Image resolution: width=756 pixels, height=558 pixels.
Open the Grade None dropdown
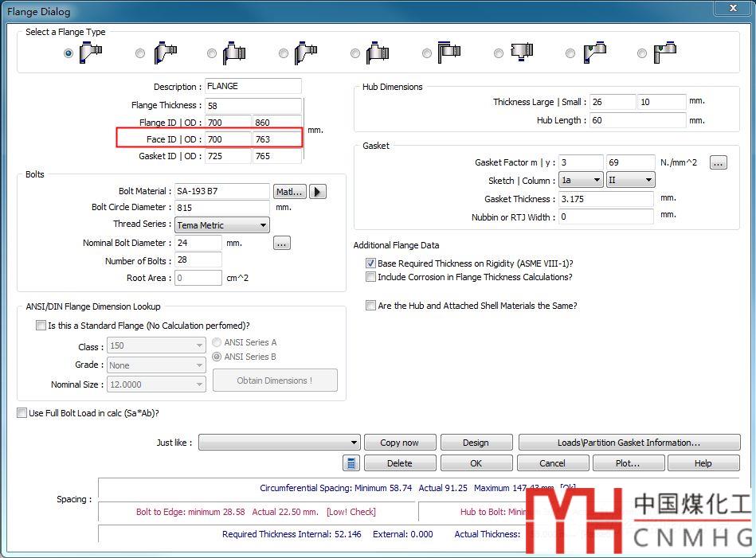(155, 365)
